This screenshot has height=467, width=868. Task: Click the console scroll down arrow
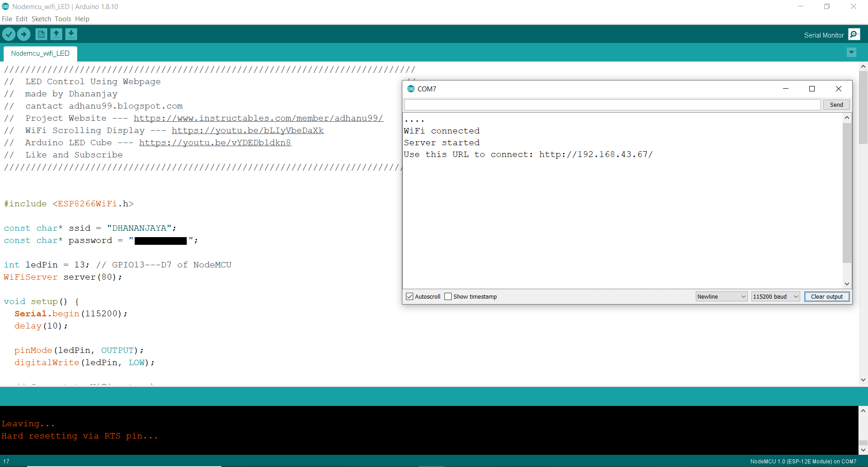click(x=863, y=450)
